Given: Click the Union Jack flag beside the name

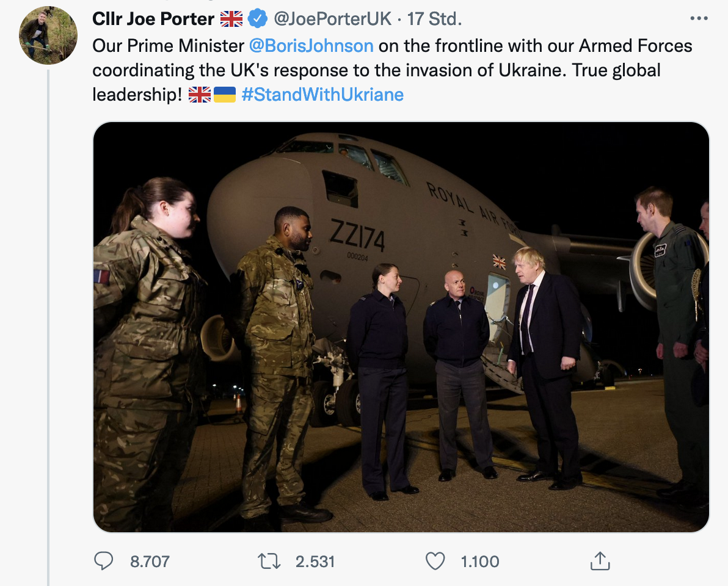Looking at the screenshot, I should tap(232, 19).
